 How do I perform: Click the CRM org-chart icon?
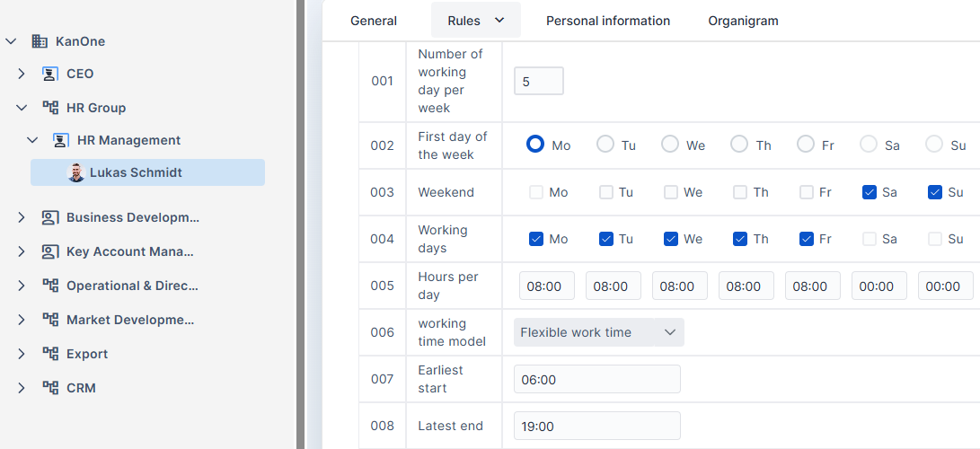pyautogui.click(x=50, y=388)
